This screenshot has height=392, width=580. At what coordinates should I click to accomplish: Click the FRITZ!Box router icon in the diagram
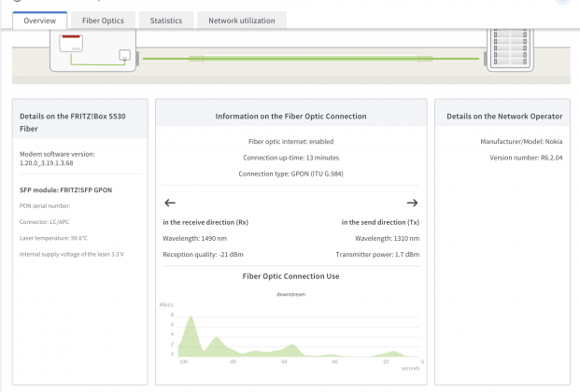coord(92,49)
